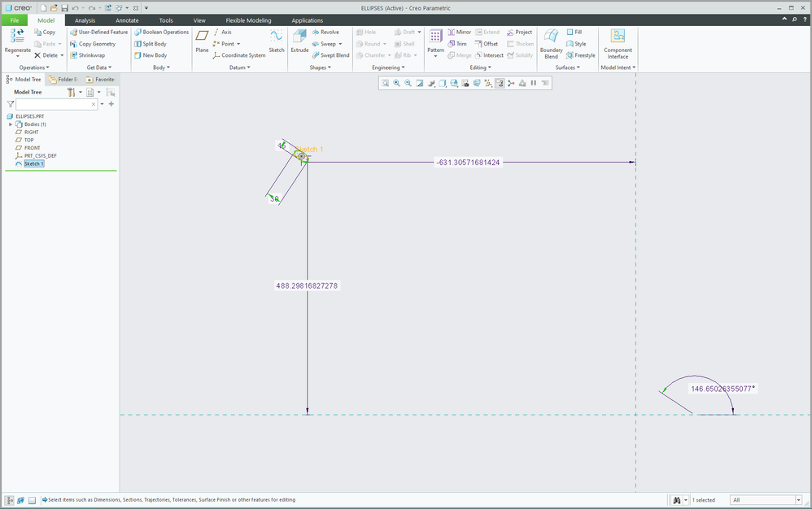This screenshot has width=812, height=509.
Task: Toggle the pause simulation graphics toolbar button
Action: [x=534, y=83]
